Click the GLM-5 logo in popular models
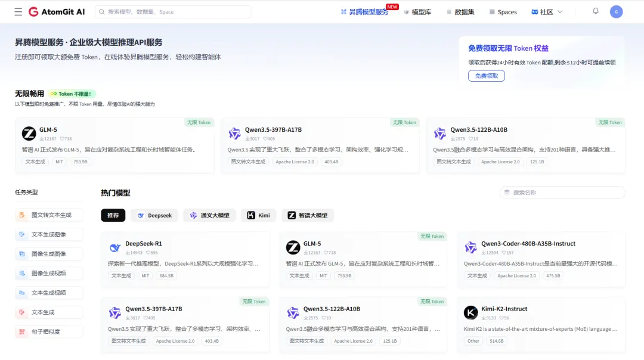 click(x=293, y=247)
